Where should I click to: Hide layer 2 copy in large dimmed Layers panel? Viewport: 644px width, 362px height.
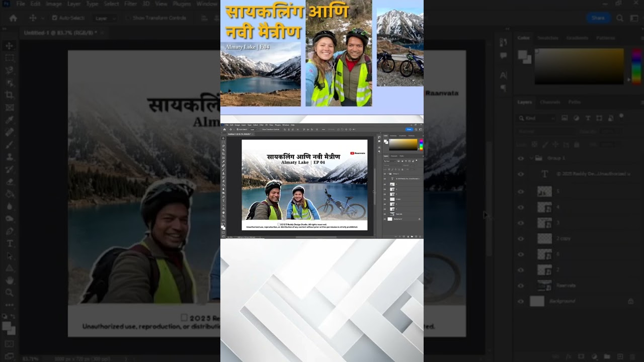521,238
